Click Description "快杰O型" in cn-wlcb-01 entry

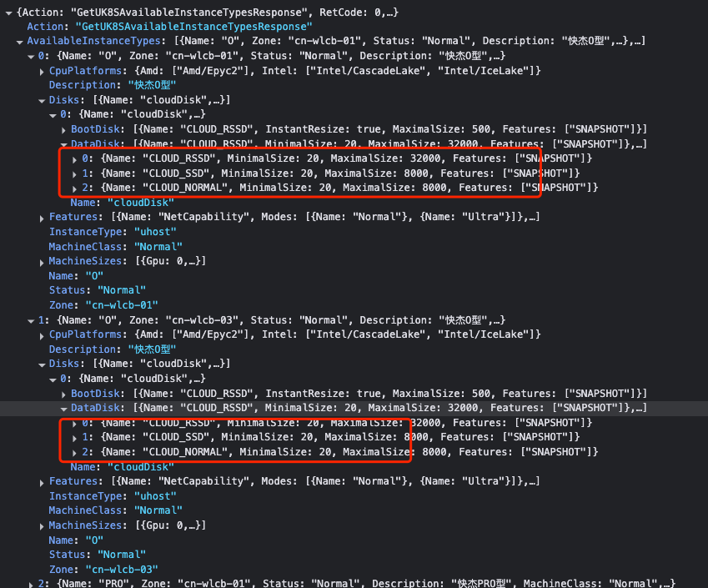(113, 85)
